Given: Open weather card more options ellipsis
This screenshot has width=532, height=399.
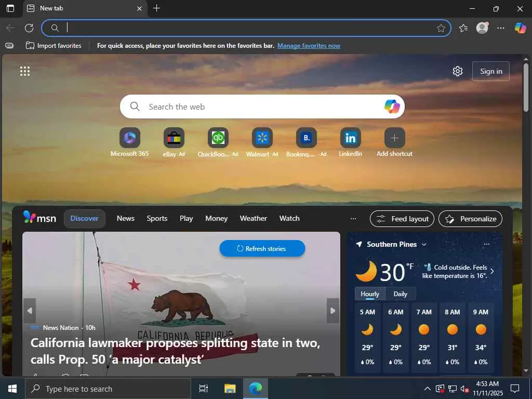Looking at the screenshot, I should pos(486,244).
